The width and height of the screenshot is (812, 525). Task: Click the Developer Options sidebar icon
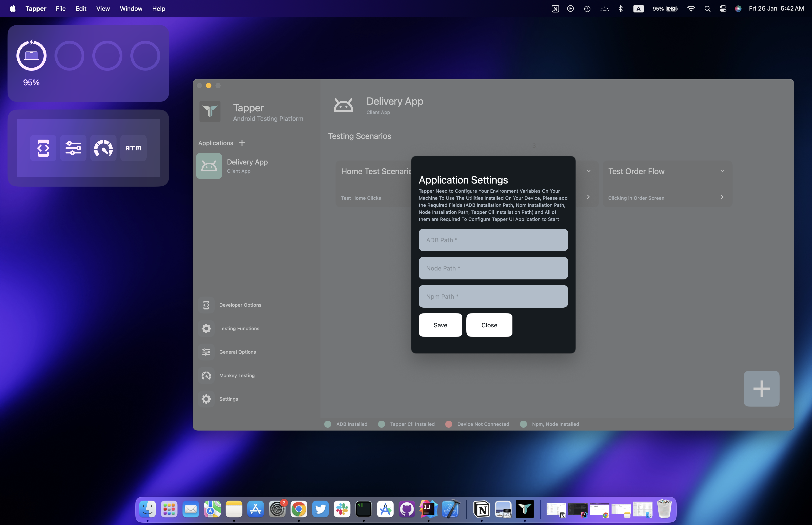click(x=206, y=305)
